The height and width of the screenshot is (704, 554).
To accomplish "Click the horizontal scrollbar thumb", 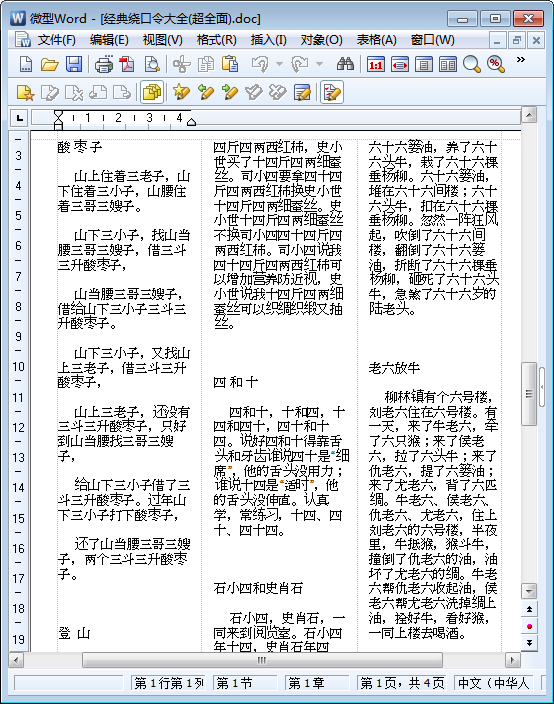I will 262,660.
